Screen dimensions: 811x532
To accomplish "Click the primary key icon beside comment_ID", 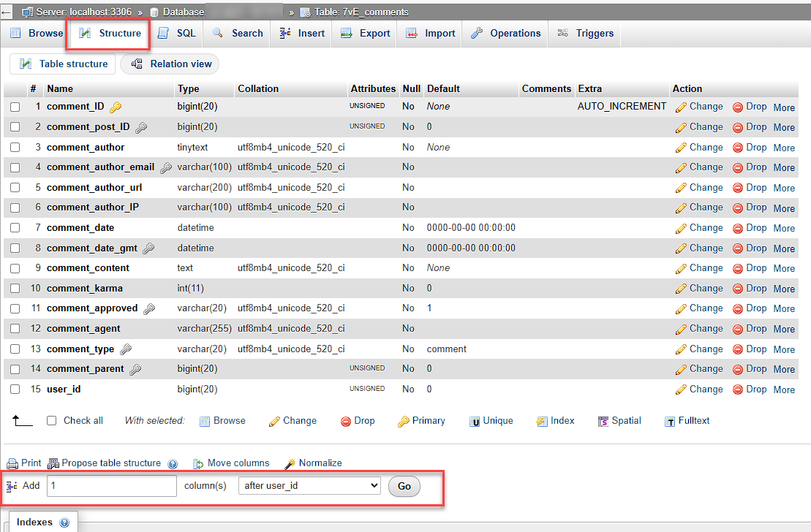I will coord(114,106).
